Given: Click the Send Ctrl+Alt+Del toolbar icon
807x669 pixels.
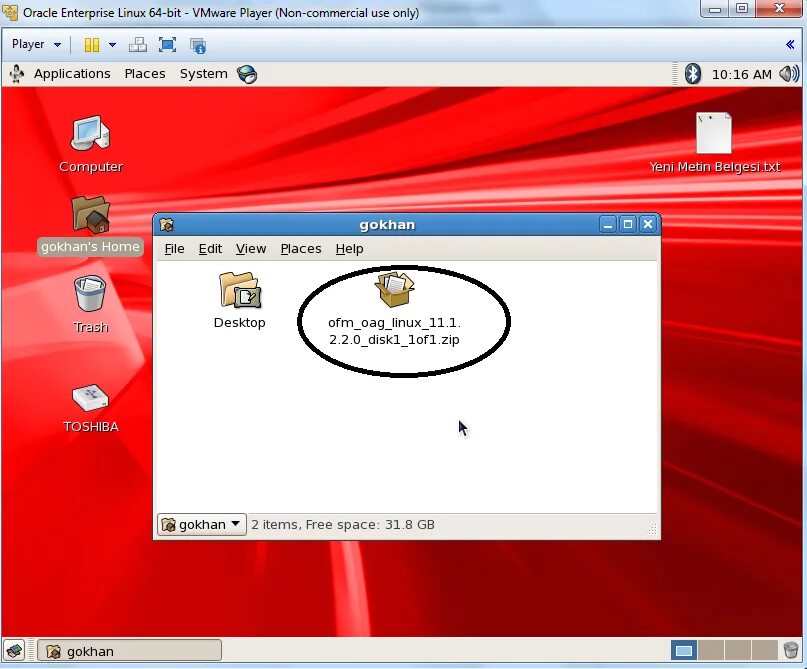Looking at the screenshot, I should pyautogui.click(x=137, y=45).
